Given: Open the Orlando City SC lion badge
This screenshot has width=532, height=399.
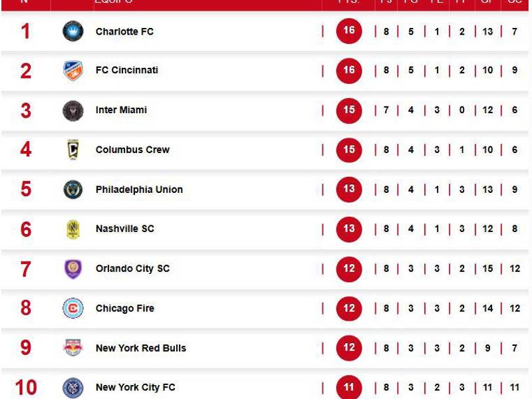Looking at the screenshot, I should tap(74, 269).
